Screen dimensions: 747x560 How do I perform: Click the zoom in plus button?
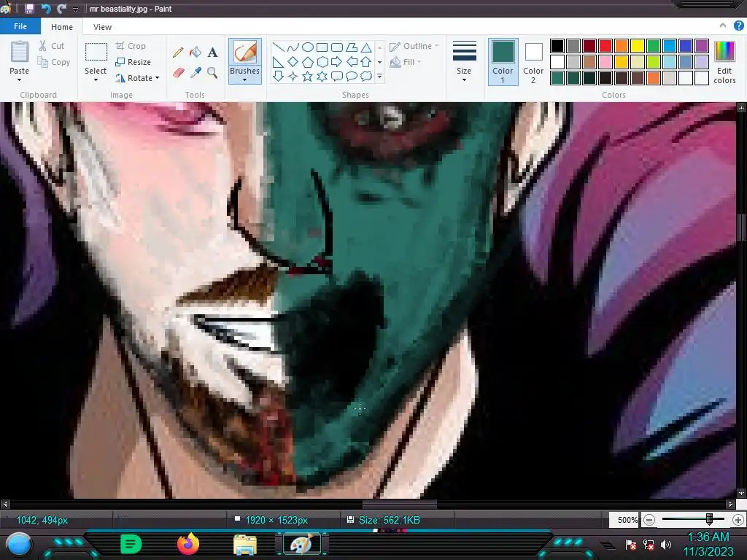(x=738, y=520)
